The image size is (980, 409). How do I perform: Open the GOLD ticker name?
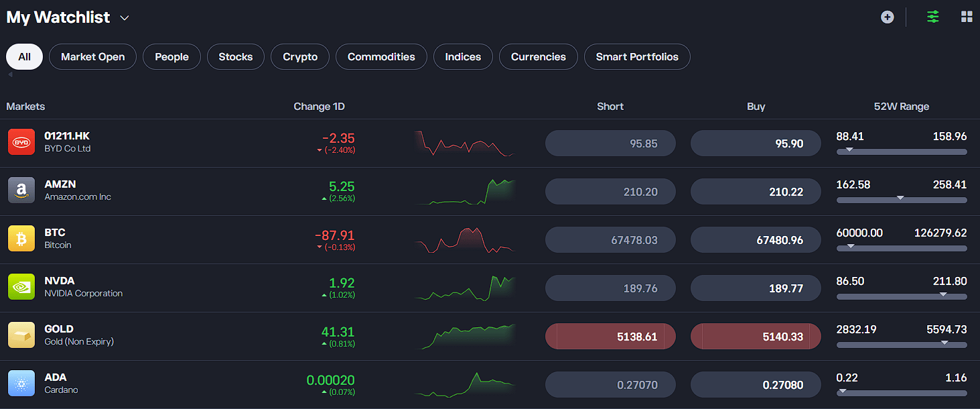coord(59,329)
